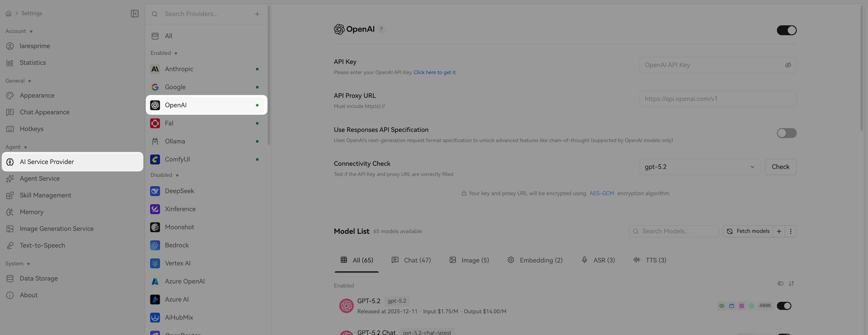
Task: Click the GPT-5.2 model logo icon
Action: (x=346, y=306)
